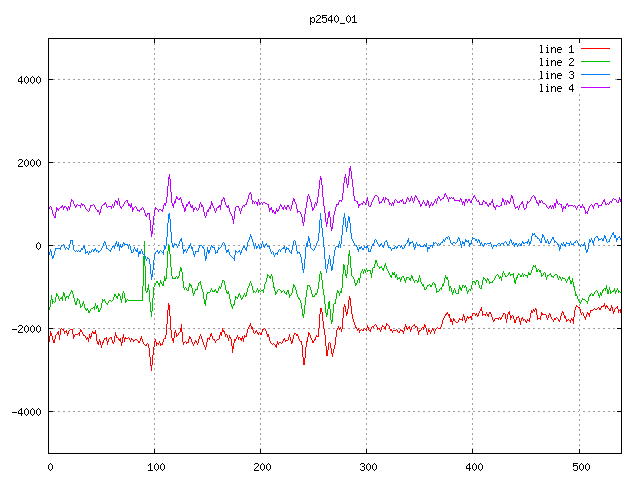Viewport: 640px width, 480px height.
Task: Click the red curve's lowest dip near x=100
Action: pyautogui.click(x=152, y=368)
